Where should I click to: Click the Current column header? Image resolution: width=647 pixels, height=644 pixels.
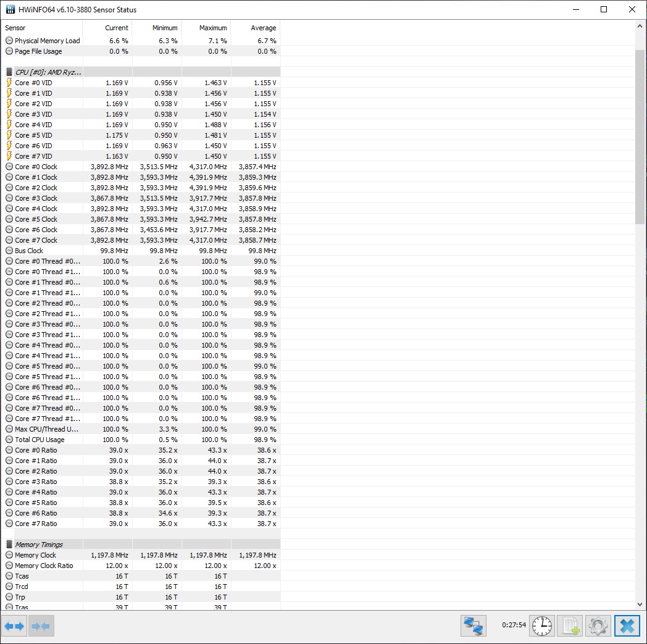tap(107, 28)
